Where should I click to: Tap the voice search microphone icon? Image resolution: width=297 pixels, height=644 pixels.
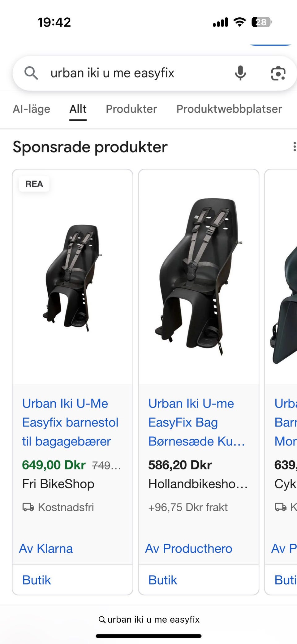pos(240,73)
